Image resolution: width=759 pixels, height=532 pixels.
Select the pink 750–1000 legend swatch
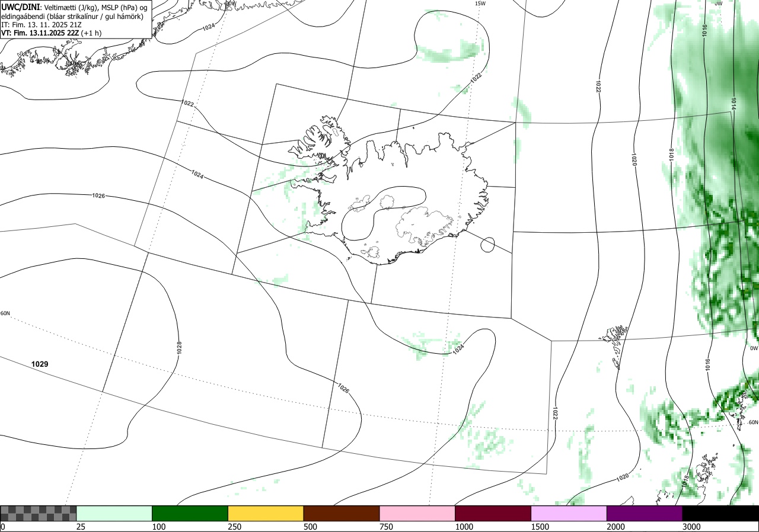pyautogui.click(x=417, y=513)
